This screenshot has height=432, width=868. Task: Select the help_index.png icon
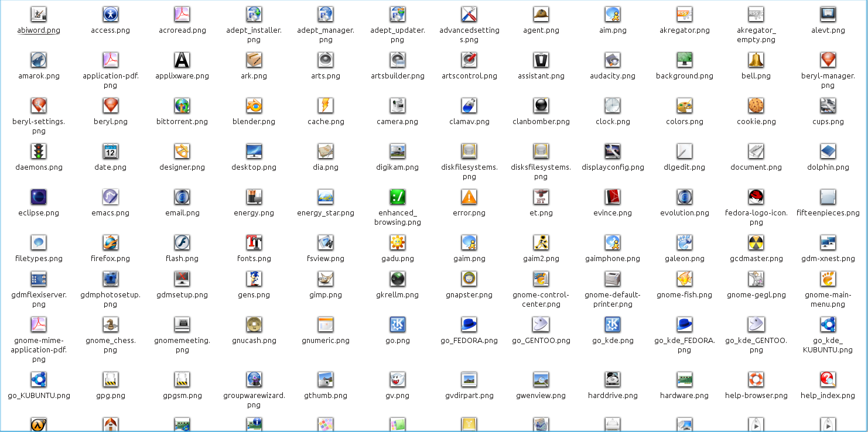828,379
